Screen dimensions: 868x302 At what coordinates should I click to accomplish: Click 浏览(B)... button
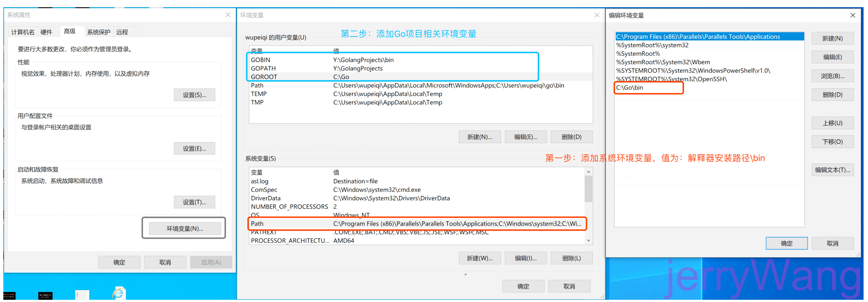832,76
